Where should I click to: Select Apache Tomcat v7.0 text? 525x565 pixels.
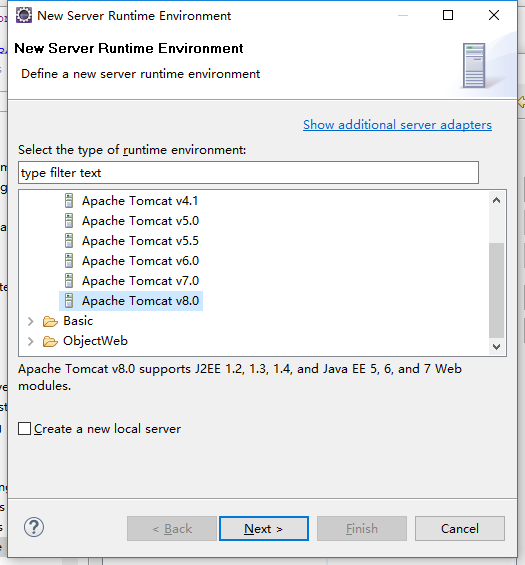pyautogui.click(x=140, y=281)
